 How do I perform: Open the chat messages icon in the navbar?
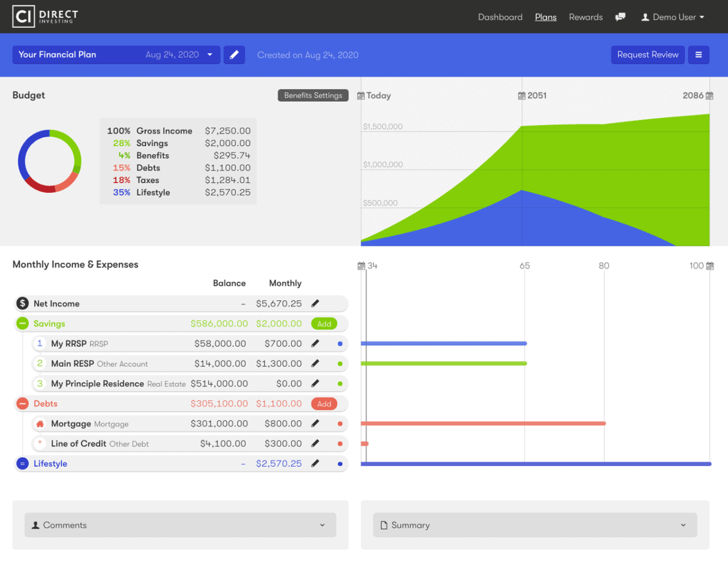coord(620,17)
